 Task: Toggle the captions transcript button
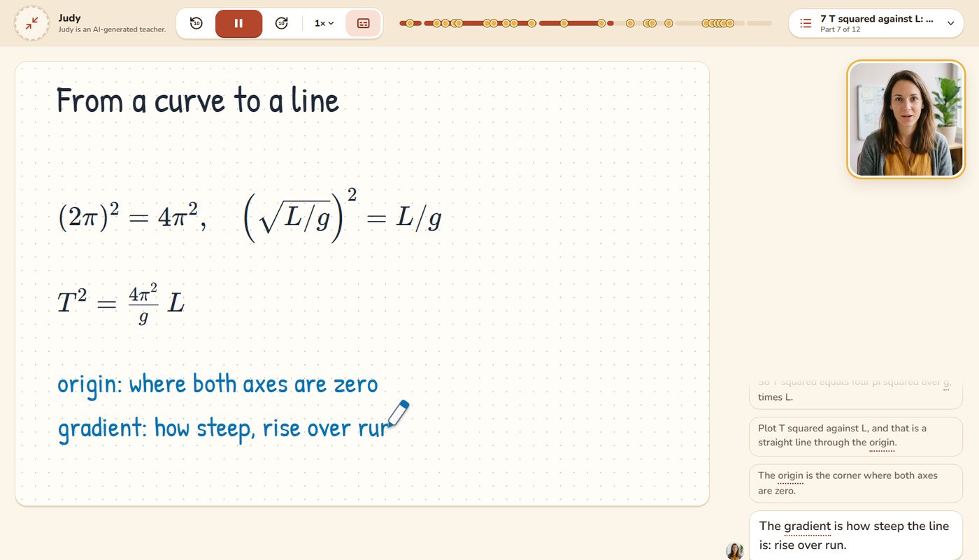(364, 23)
